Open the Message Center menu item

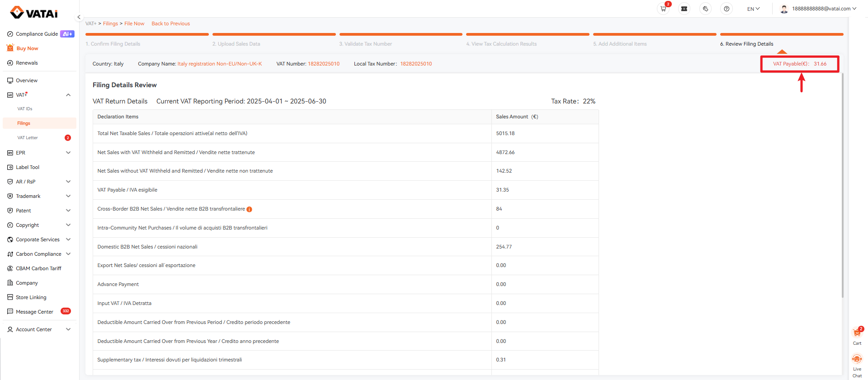pos(34,312)
